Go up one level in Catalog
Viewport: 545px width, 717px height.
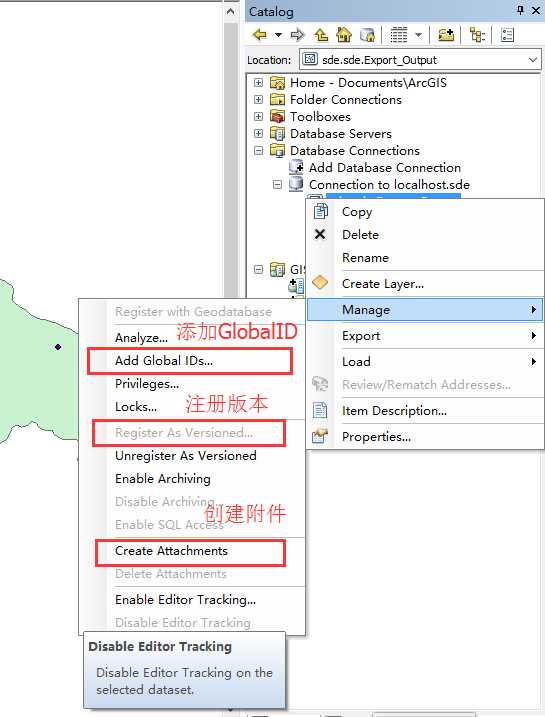(321, 35)
